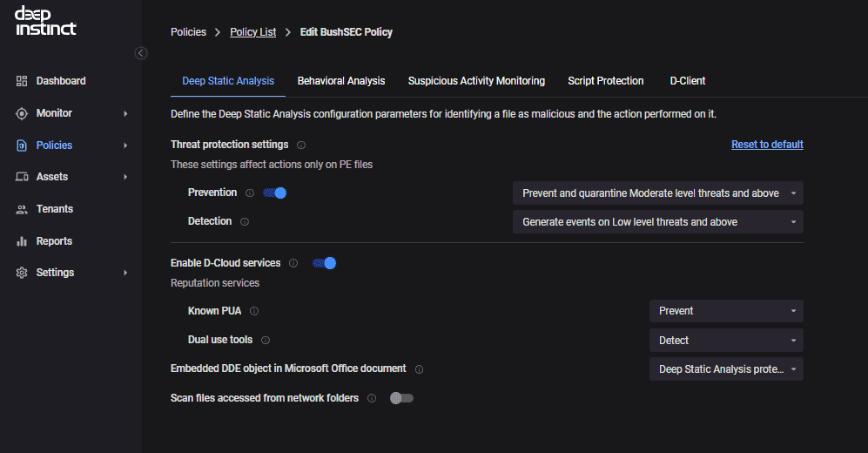The width and height of the screenshot is (868, 453).
Task: Click the Assets devices icon
Action: coord(22,177)
